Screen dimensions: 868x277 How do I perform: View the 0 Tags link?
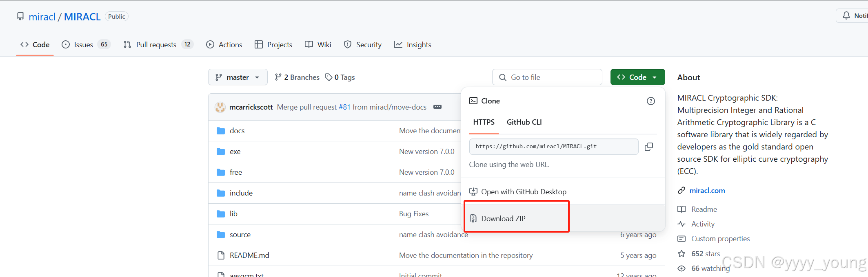340,77
